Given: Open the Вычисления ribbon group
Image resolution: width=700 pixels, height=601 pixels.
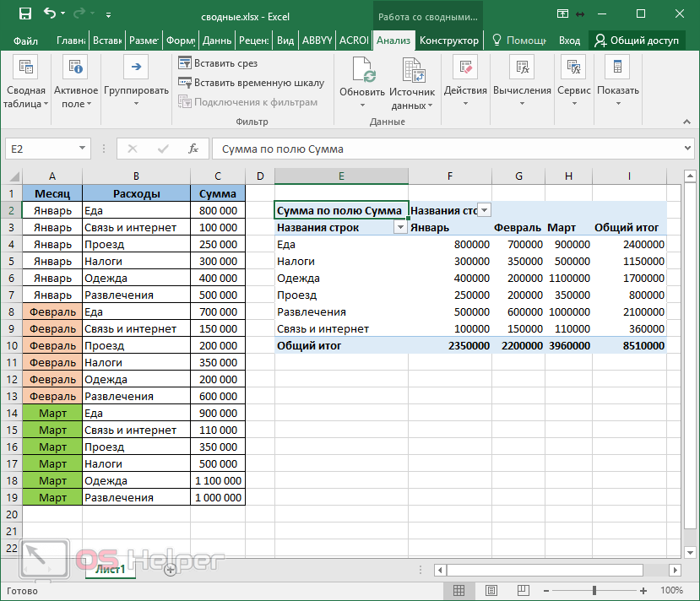Looking at the screenshot, I should (x=522, y=83).
